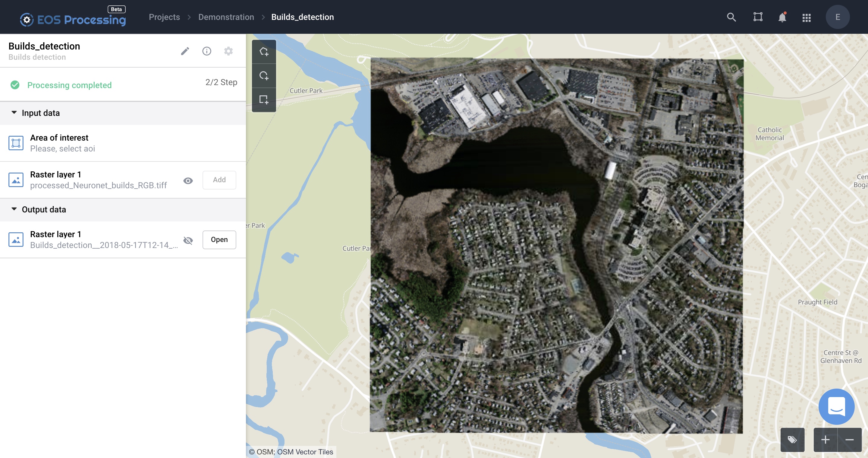Hide input raster processed_Neuronet_builds_RGB.tiff layer

click(188, 180)
